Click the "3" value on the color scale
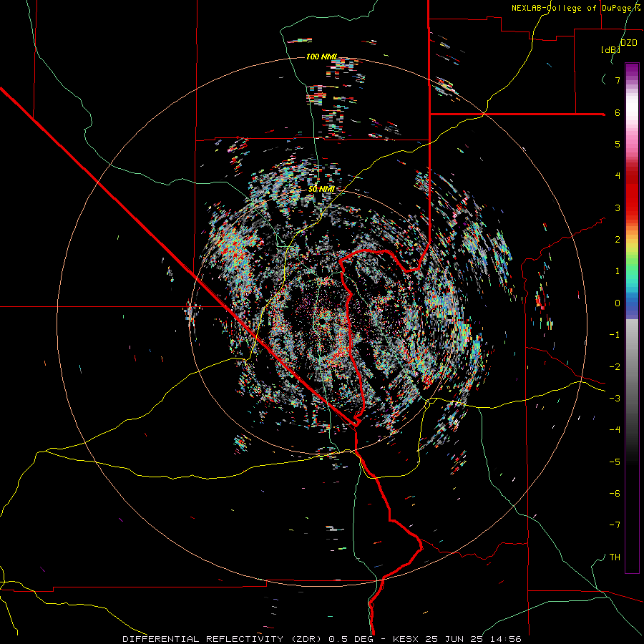 618,208
